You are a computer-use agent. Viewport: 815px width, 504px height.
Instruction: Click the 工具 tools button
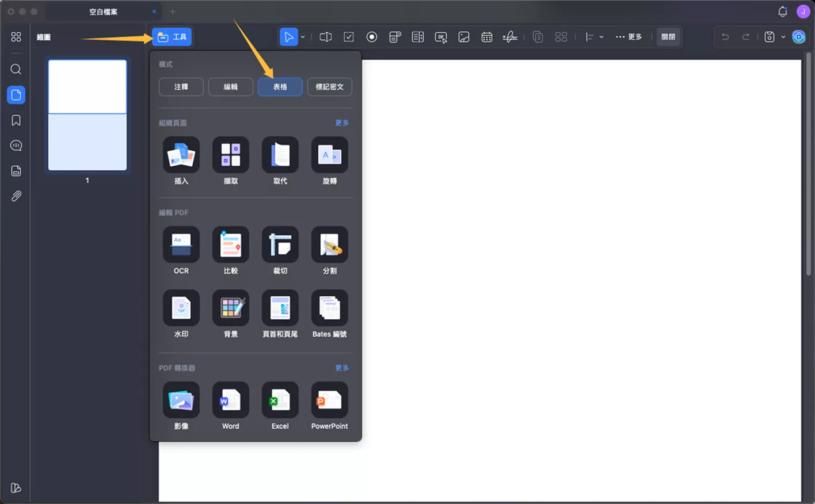[172, 37]
